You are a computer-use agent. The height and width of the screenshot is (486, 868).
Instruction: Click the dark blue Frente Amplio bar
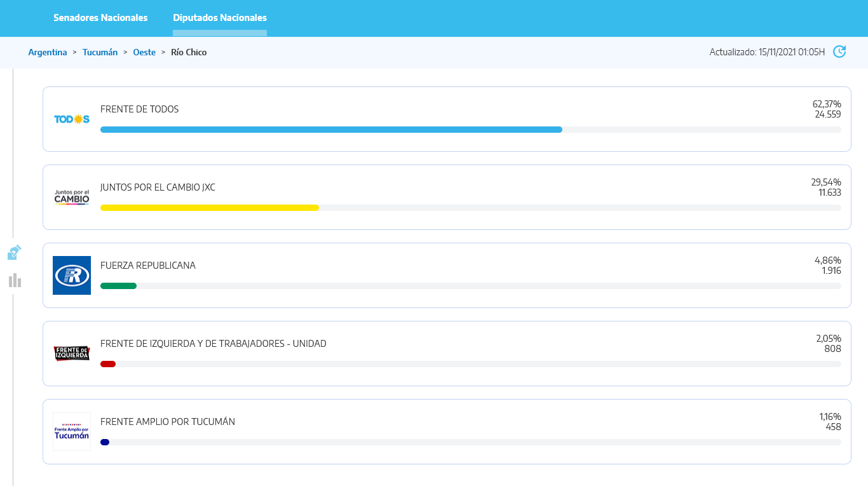105,442
